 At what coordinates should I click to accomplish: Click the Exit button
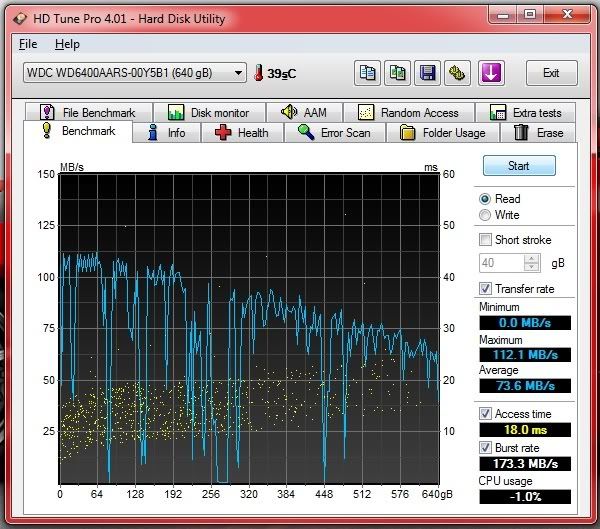pyautogui.click(x=551, y=73)
